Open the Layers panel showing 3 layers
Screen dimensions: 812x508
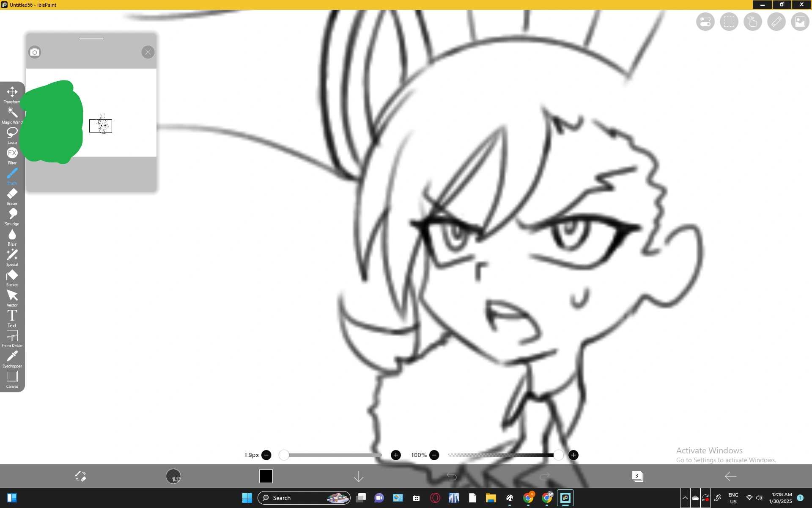tap(638, 476)
